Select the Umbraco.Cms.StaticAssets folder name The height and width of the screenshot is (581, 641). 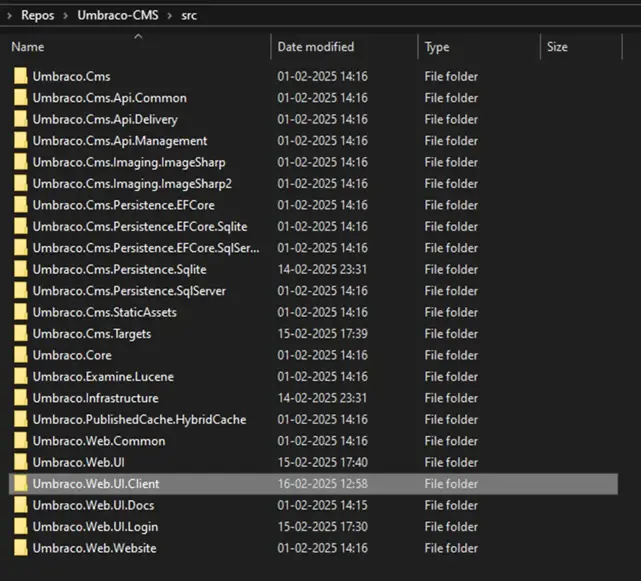[x=105, y=312]
